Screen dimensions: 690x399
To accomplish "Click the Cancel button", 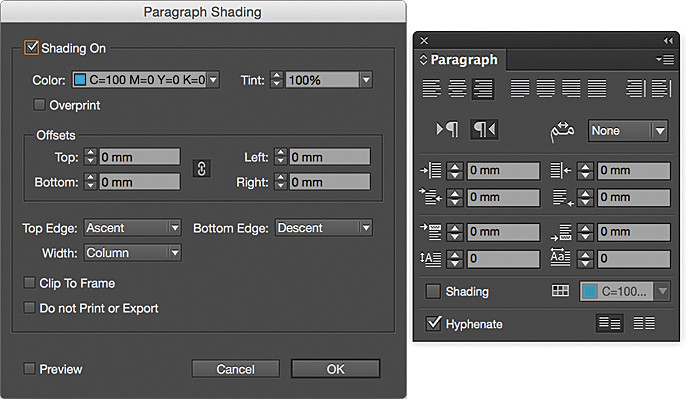I will coord(235,369).
